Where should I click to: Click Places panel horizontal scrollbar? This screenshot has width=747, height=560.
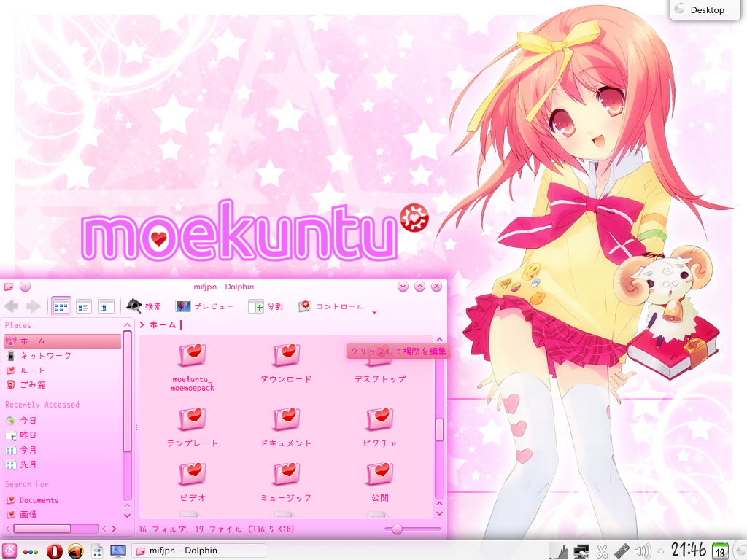(42, 529)
